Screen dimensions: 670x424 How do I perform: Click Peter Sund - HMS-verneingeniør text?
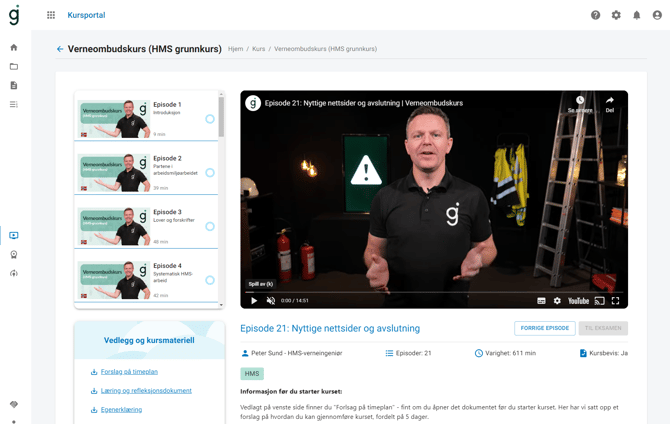[x=297, y=353]
